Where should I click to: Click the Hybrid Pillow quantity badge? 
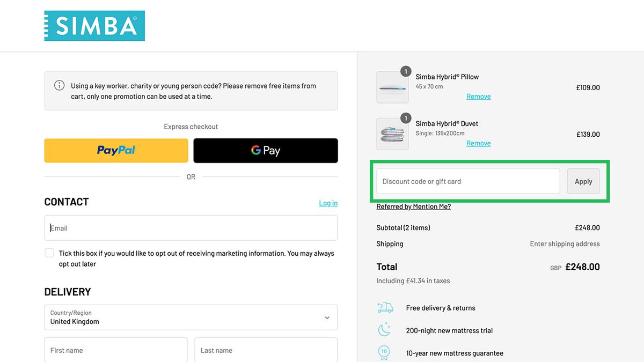click(406, 71)
